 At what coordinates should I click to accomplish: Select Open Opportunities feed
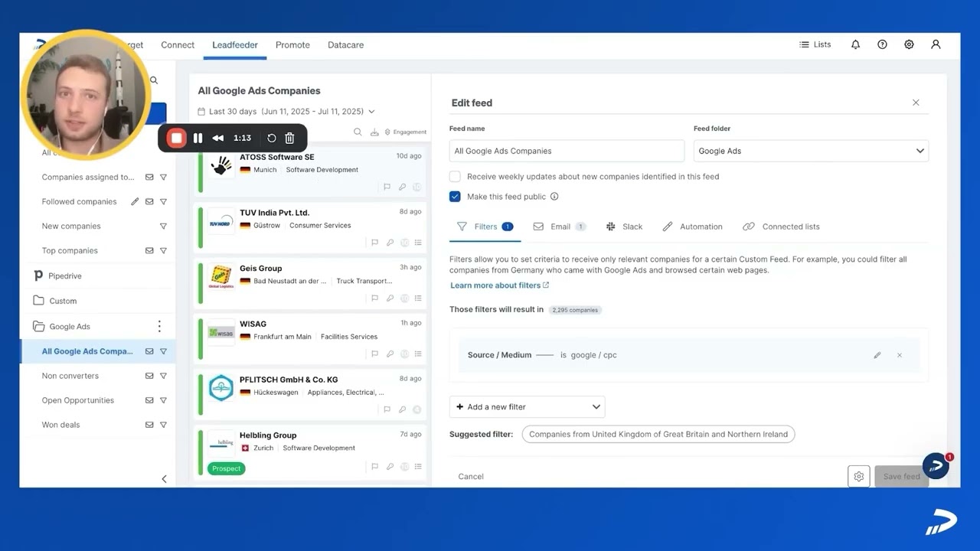[x=78, y=400]
